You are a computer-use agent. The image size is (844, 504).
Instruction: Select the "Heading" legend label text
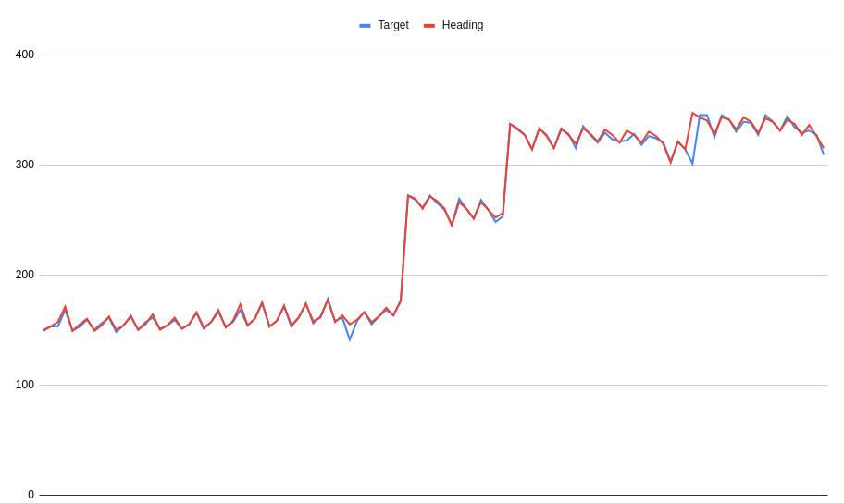coord(463,25)
